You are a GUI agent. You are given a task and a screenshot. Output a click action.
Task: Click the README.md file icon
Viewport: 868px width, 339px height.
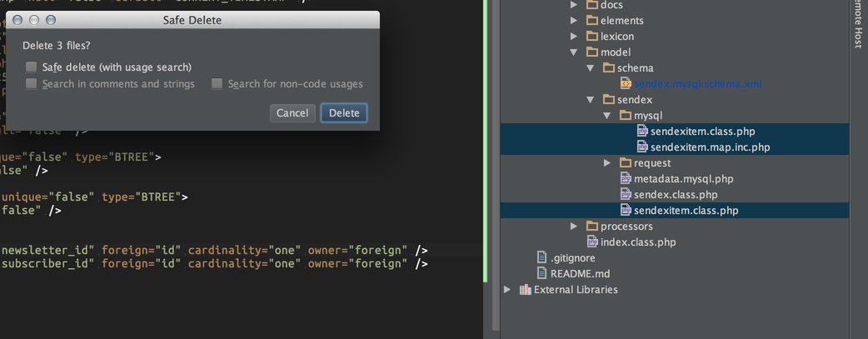(541, 273)
